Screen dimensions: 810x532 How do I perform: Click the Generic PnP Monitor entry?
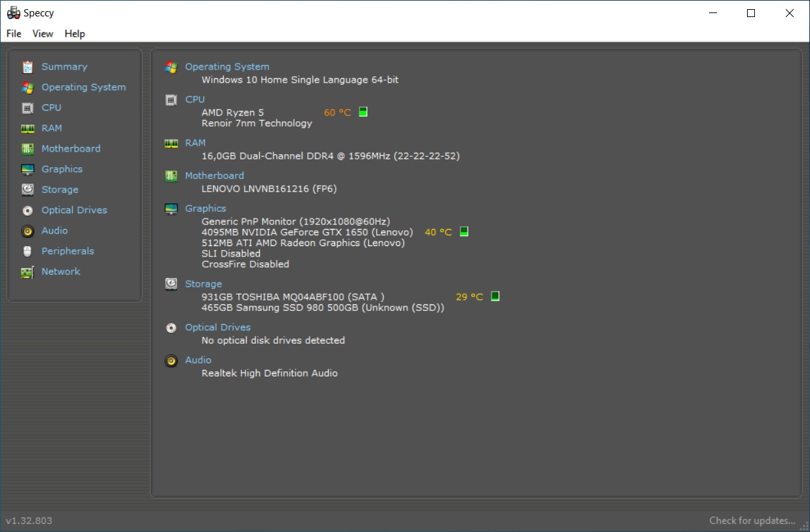click(x=296, y=222)
